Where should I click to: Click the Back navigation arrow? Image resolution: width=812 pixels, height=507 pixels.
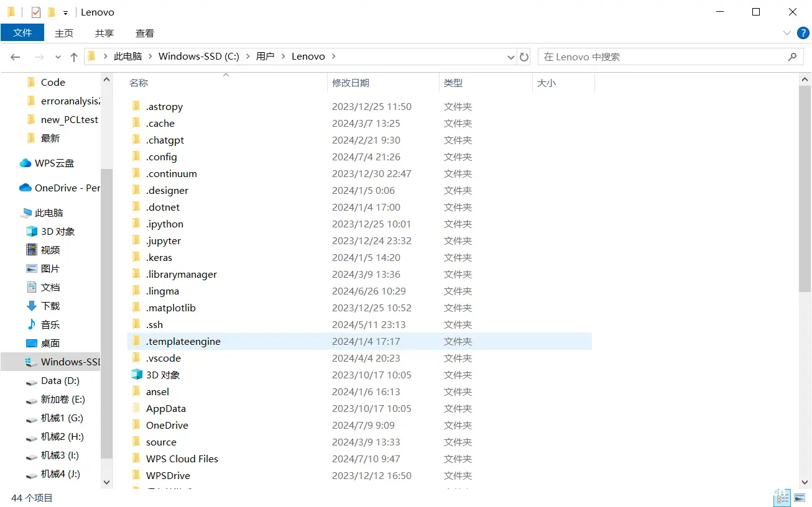16,57
